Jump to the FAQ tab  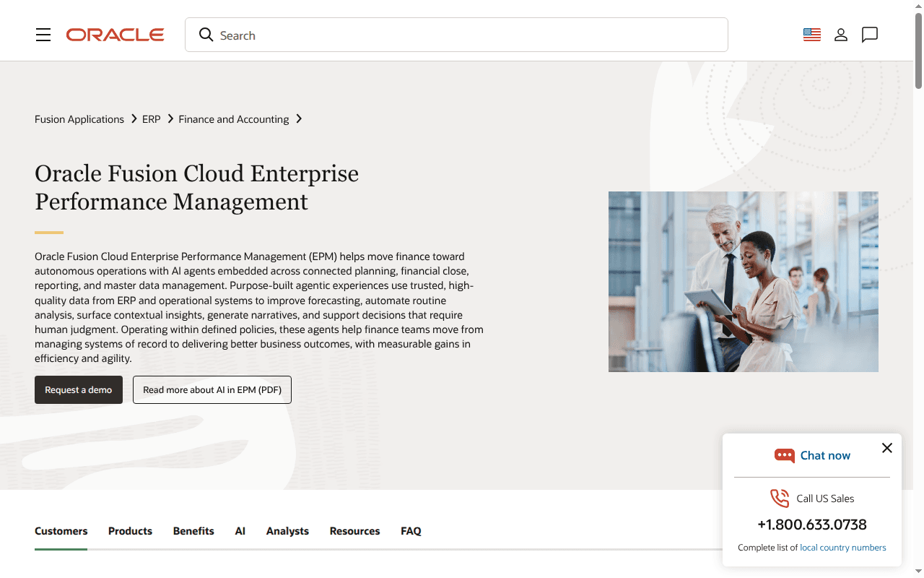coord(411,531)
